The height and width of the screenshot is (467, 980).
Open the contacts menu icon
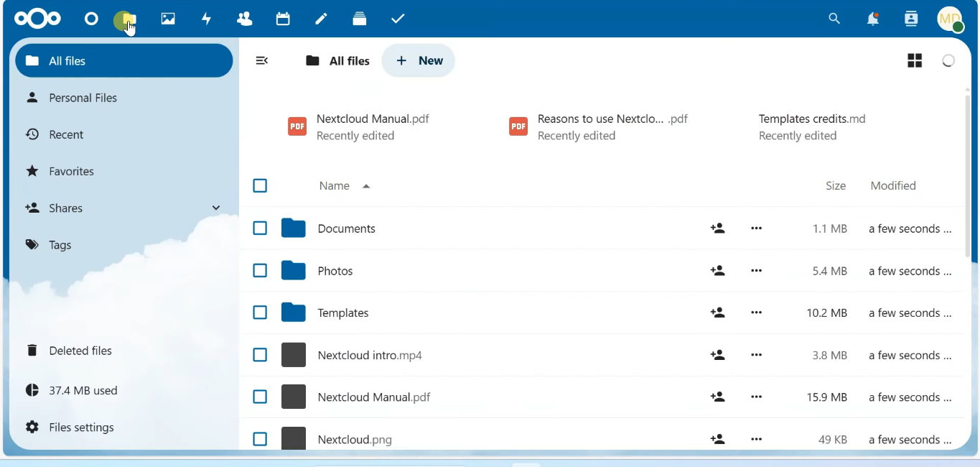click(912, 19)
